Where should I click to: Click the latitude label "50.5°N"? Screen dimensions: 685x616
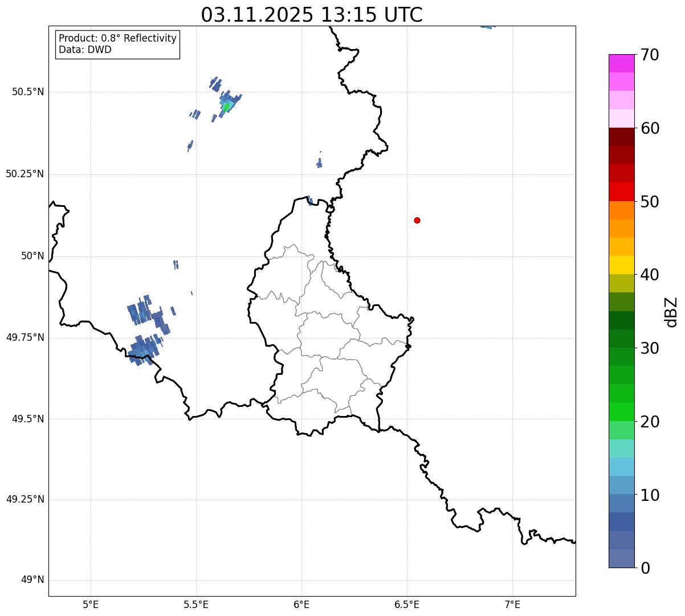click(x=28, y=92)
